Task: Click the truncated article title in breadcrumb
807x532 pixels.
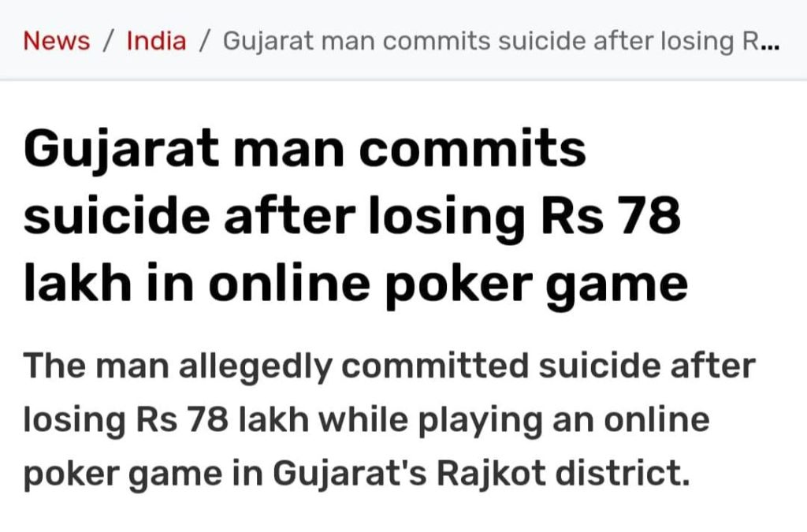Action: click(x=489, y=40)
